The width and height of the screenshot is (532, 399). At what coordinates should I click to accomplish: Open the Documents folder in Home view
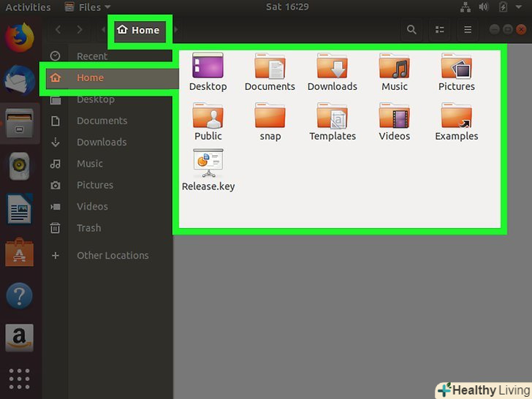270,66
